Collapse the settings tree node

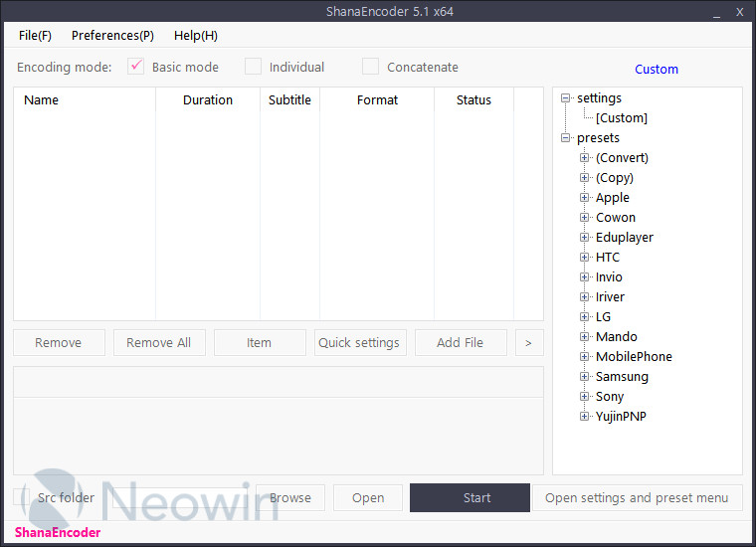click(x=566, y=97)
